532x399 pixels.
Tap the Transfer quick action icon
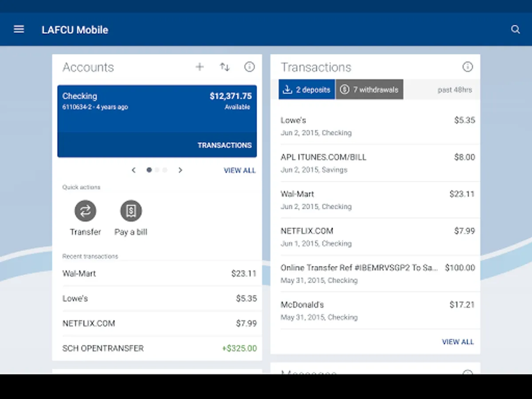point(85,211)
